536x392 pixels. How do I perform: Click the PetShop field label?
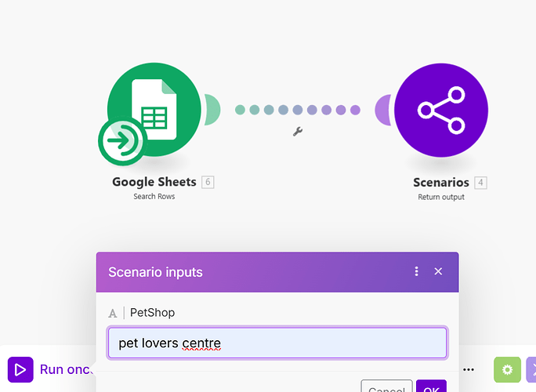pos(153,313)
